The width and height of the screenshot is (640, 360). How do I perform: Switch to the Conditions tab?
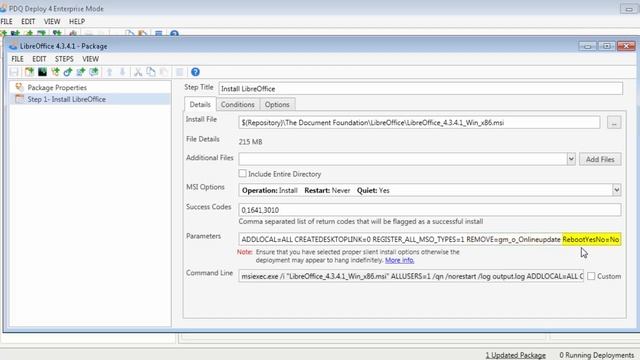point(238,104)
